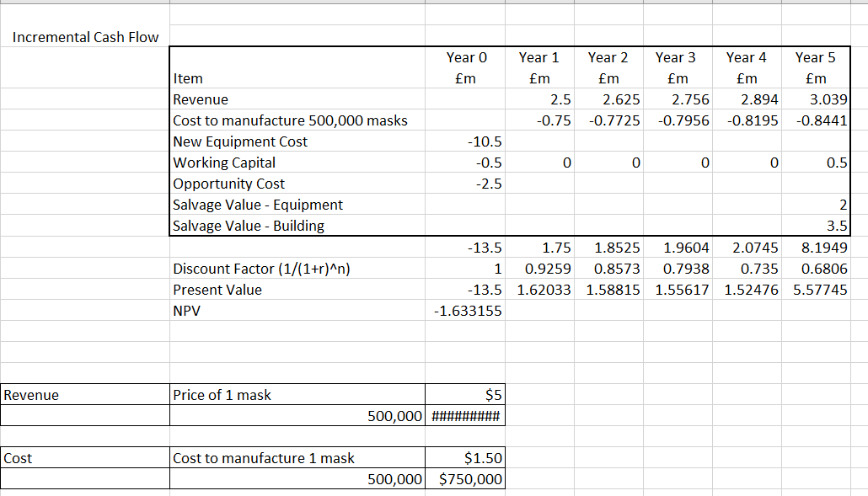This screenshot has width=868, height=496.
Task: Click the overflowing ######### revenue cell
Action: click(x=465, y=416)
